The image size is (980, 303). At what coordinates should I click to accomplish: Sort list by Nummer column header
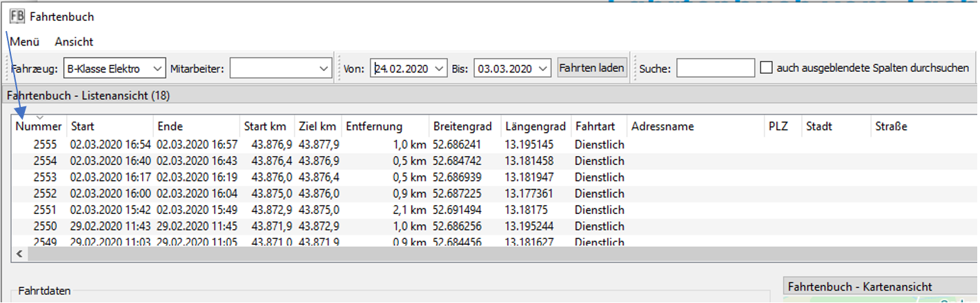click(x=39, y=126)
